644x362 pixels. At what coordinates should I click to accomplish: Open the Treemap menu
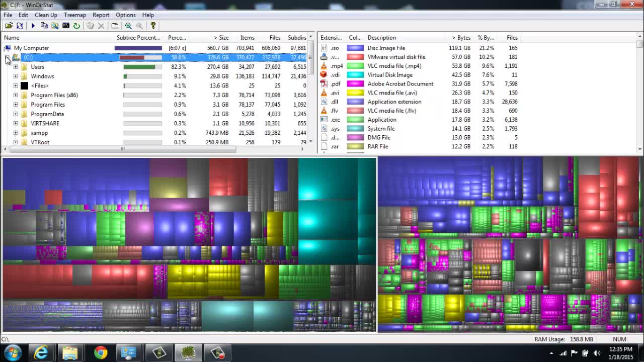pos(75,15)
